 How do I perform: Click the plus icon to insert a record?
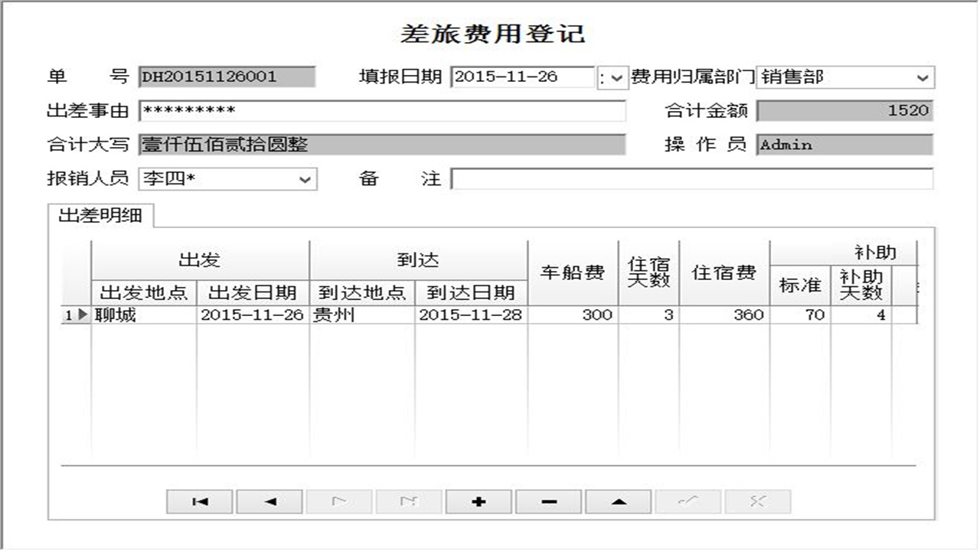(478, 501)
